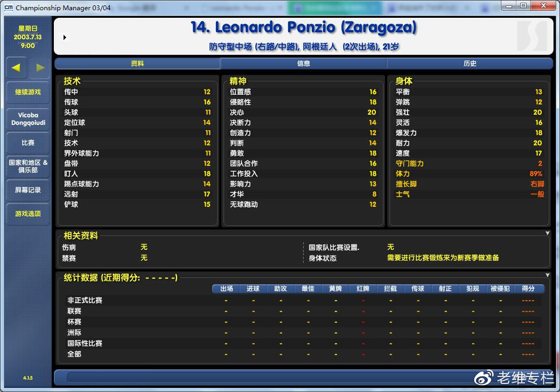Click the 界外球能力 attribute row
The image size is (560, 392).
pos(137,153)
